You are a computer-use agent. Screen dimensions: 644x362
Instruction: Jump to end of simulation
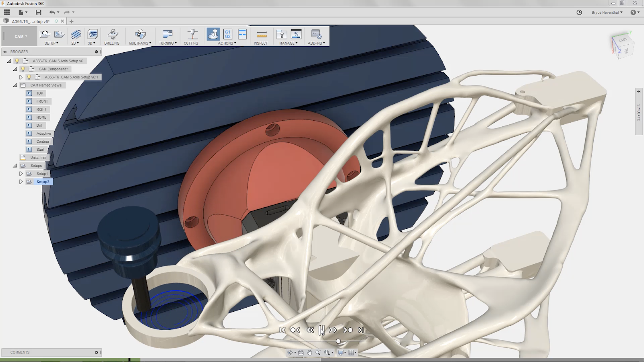361,330
